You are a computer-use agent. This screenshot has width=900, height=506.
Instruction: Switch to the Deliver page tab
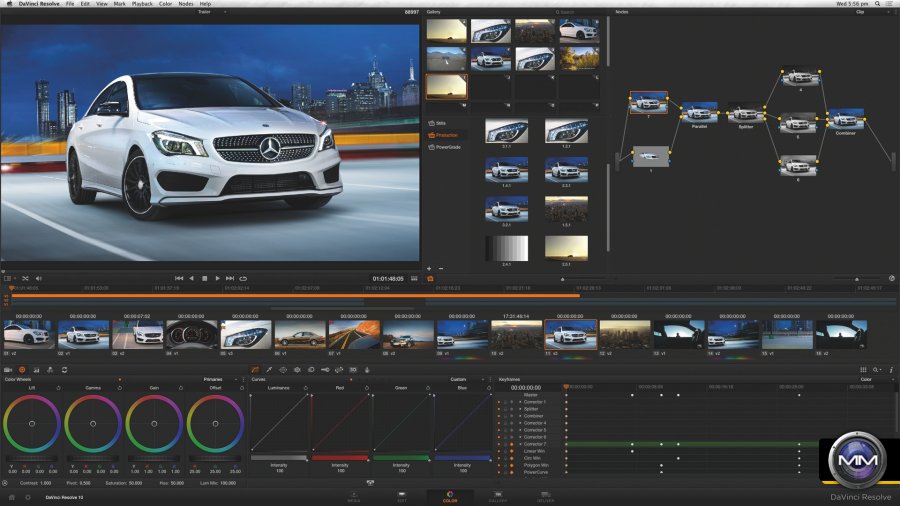(x=547, y=495)
